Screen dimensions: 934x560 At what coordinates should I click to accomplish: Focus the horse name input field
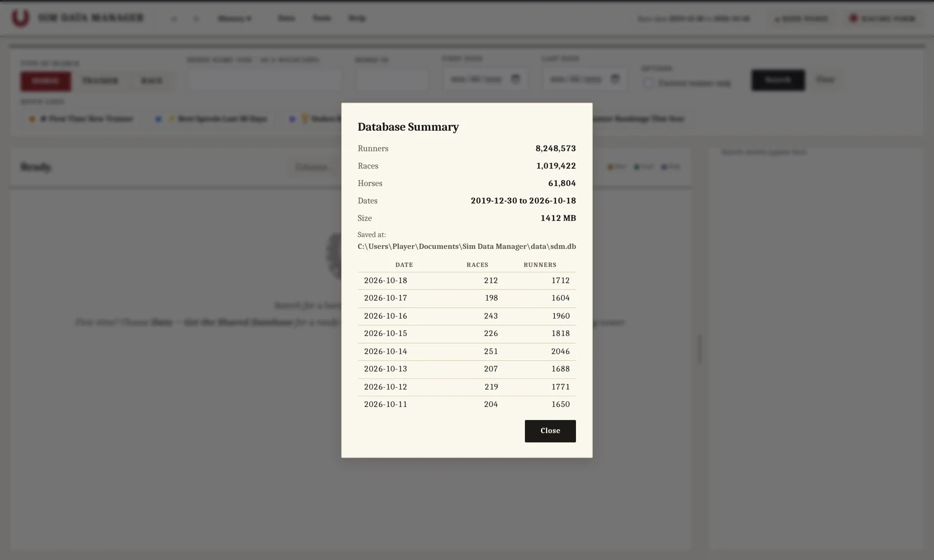(x=265, y=80)
